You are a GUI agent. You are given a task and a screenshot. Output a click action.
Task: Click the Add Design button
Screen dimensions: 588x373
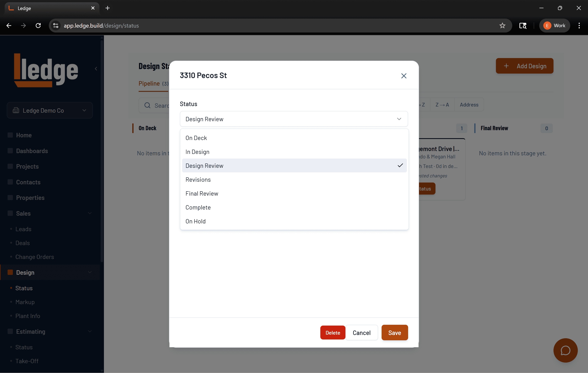tap(525, 66)
